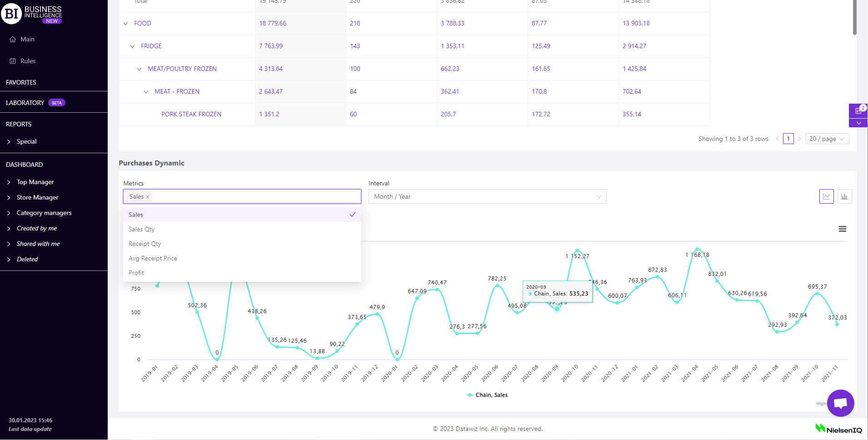Open the Month / Year interval dropdown
Image resolution: width=868 pixels, height=440 pixels.
[x=487, y=196]
